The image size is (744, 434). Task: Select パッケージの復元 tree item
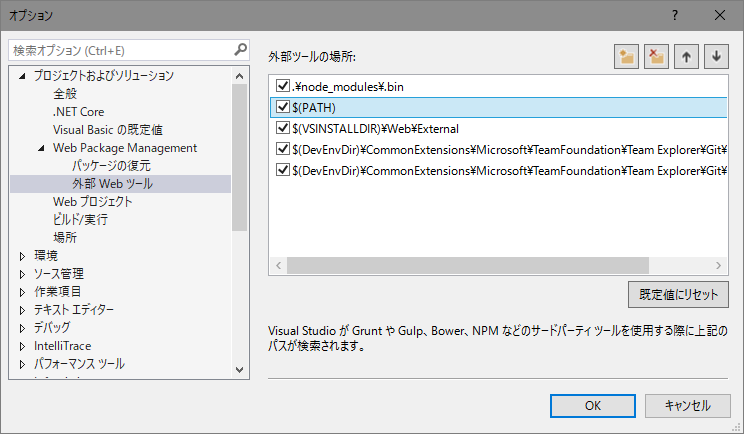[112, 166]
